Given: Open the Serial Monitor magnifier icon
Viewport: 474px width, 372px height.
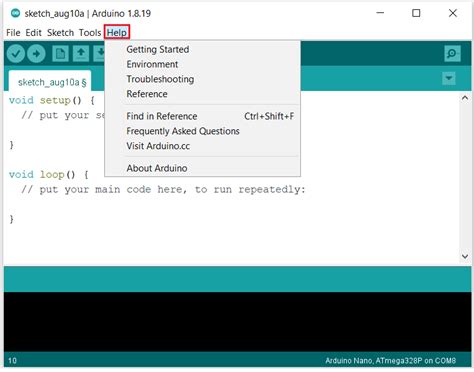Looking at the screenshot, I should [452, 53].
